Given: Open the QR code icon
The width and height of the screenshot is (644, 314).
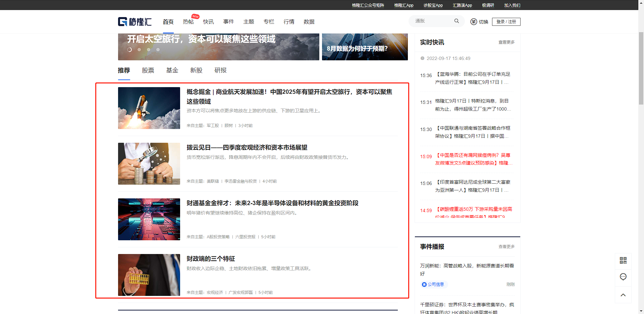Looking at the screenshot, I should (623, 260).
